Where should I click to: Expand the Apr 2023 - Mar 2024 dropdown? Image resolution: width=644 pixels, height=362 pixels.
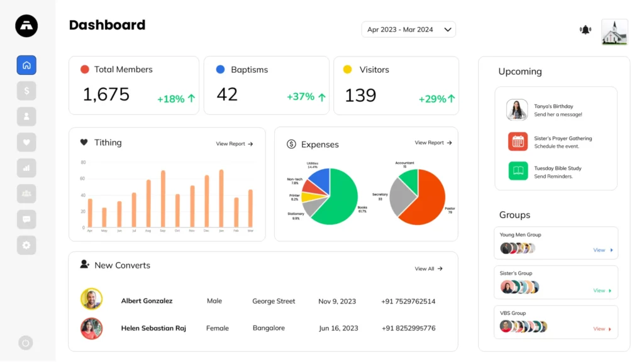pyautogui.click(x=409, y=30)
